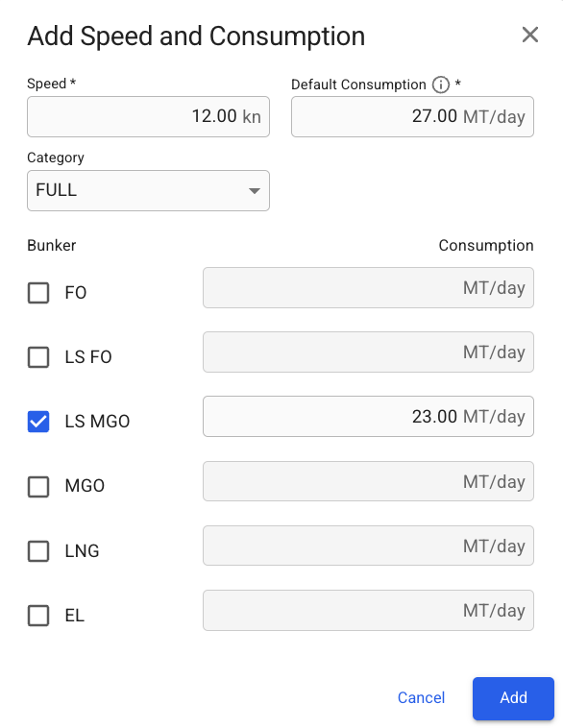Select the MGO consumption field
The height and width of the screenshot is (728, 563).
368,481
